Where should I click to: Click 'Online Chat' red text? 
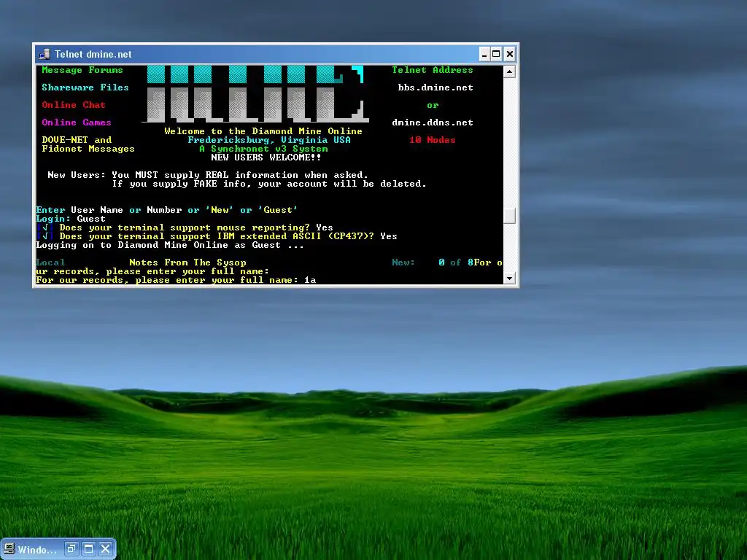tap(74, 105)
